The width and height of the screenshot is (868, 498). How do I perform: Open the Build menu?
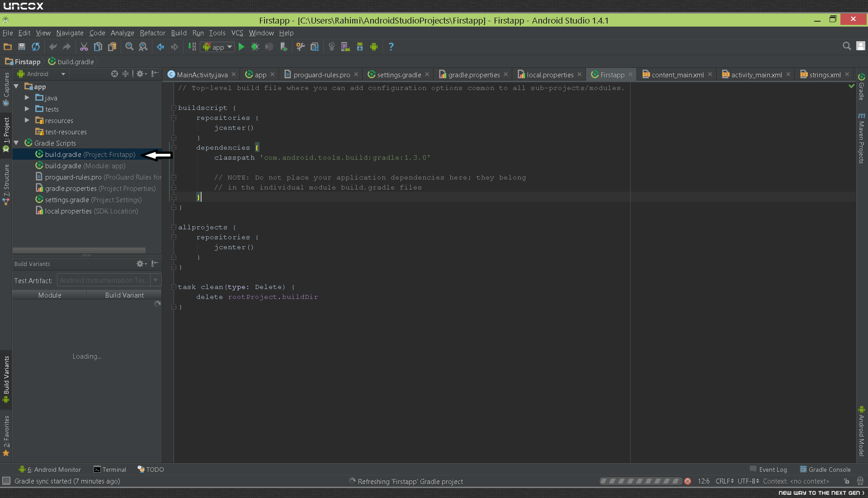point(179,33)
